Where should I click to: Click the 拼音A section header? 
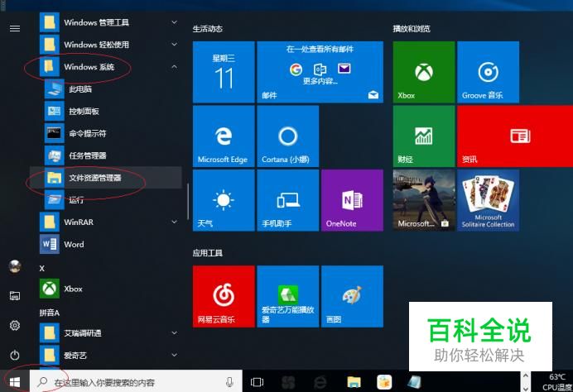click(50, 313)
